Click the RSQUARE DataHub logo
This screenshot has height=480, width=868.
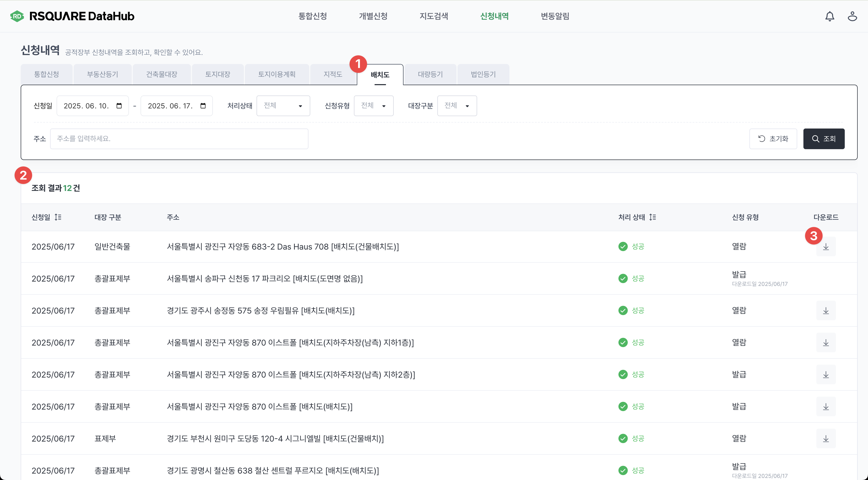(72, 16)
